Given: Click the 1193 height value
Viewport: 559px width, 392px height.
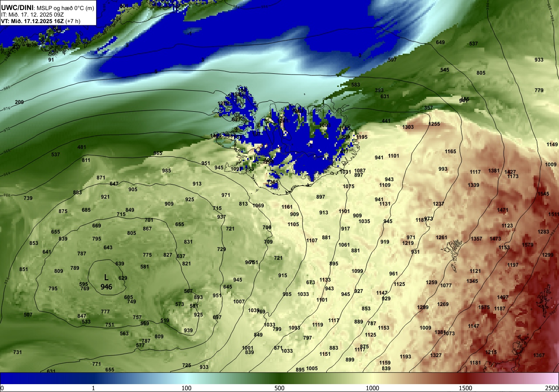Looking at the screenshot, I should coord(405,357).
